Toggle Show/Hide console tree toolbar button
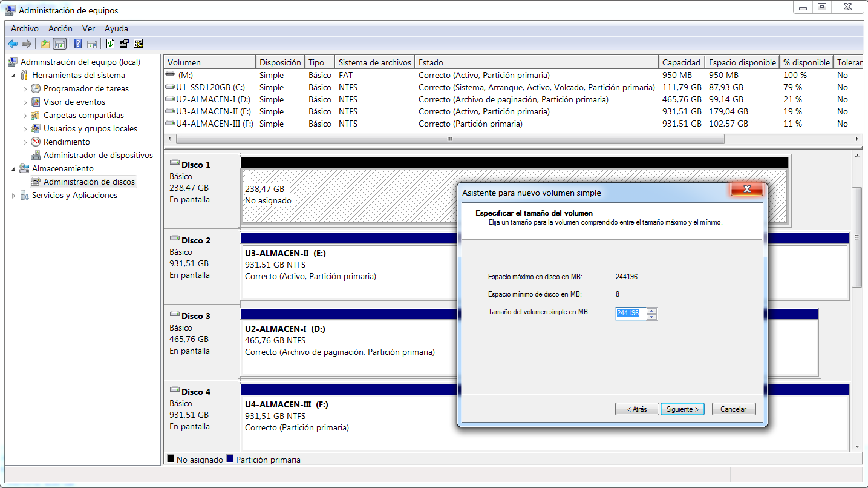Image resolution: width=868 pixels, height=488 pixels. (59, 44)
